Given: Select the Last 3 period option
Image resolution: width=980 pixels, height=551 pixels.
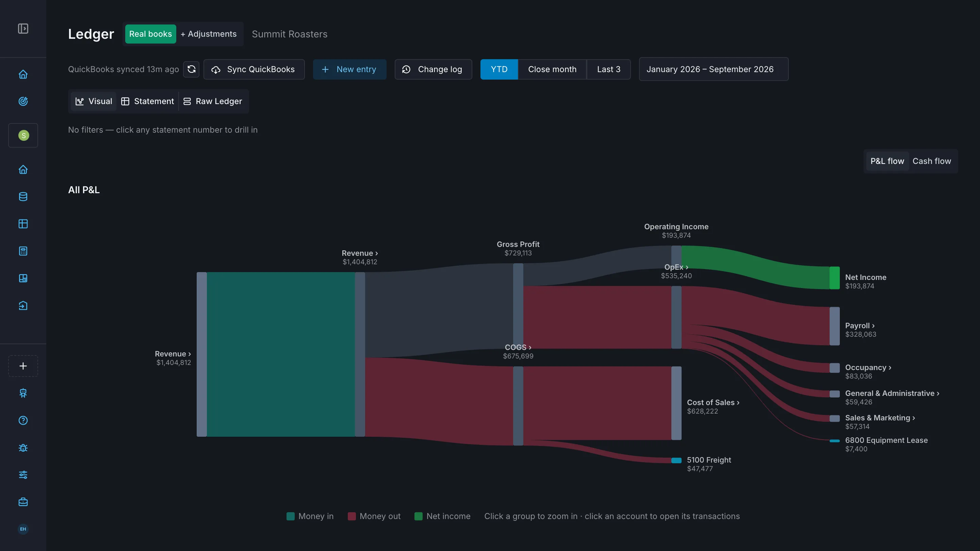Looking at the screenshot, I should pyautogui.click(x=609, y=69).
